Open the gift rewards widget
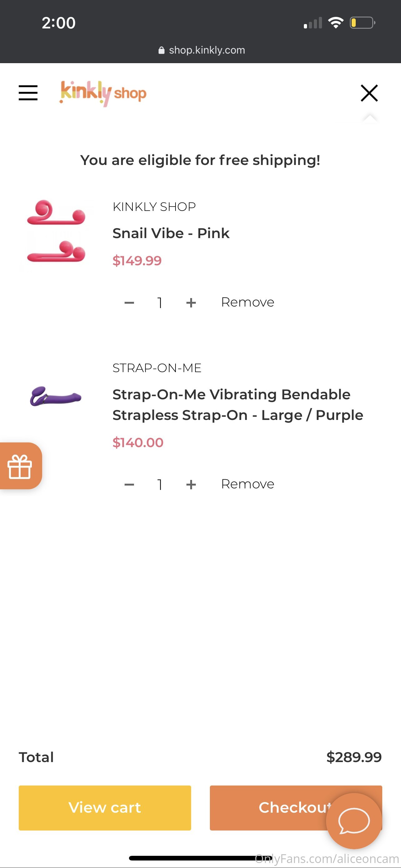401x868 pixels. tap(20, 466)
